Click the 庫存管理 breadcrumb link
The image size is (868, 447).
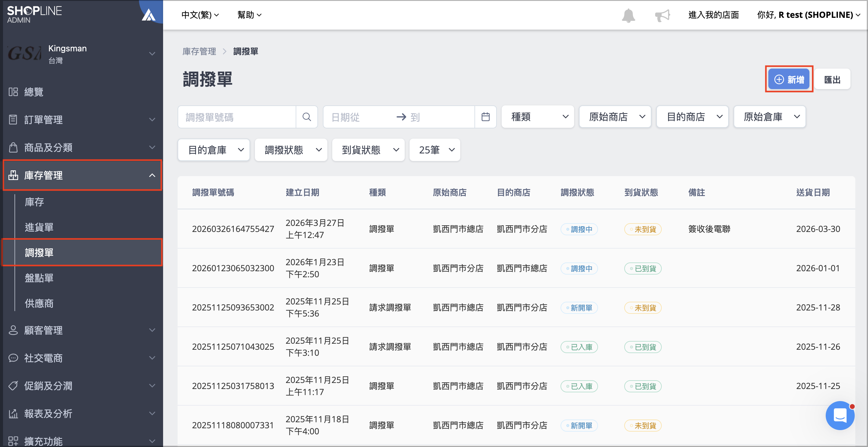click(199, 51)
